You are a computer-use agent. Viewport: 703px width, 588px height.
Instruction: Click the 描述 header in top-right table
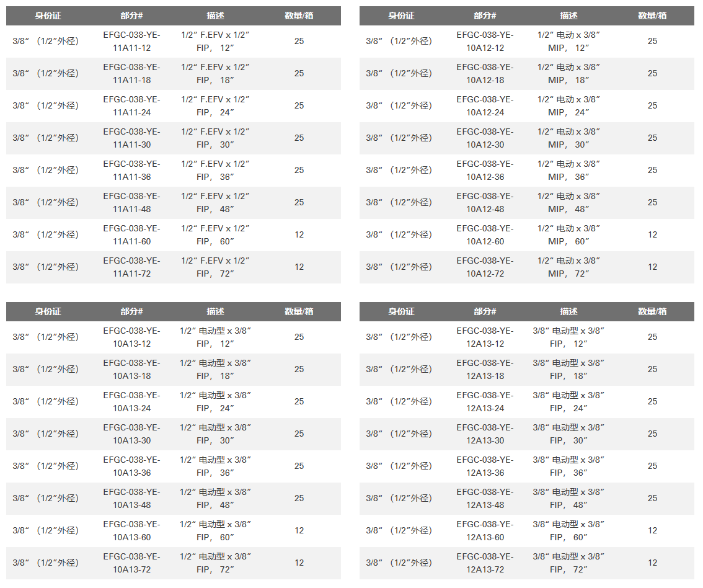click(x=568, y=16)
